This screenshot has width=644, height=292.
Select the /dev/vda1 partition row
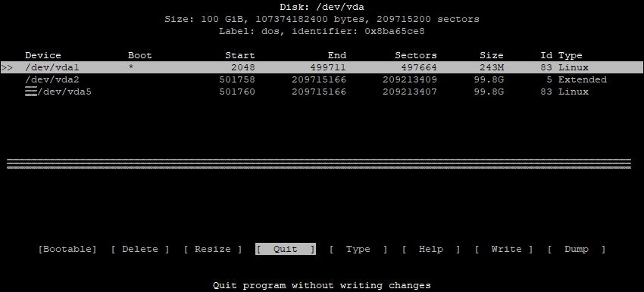[x=321, y=67]
